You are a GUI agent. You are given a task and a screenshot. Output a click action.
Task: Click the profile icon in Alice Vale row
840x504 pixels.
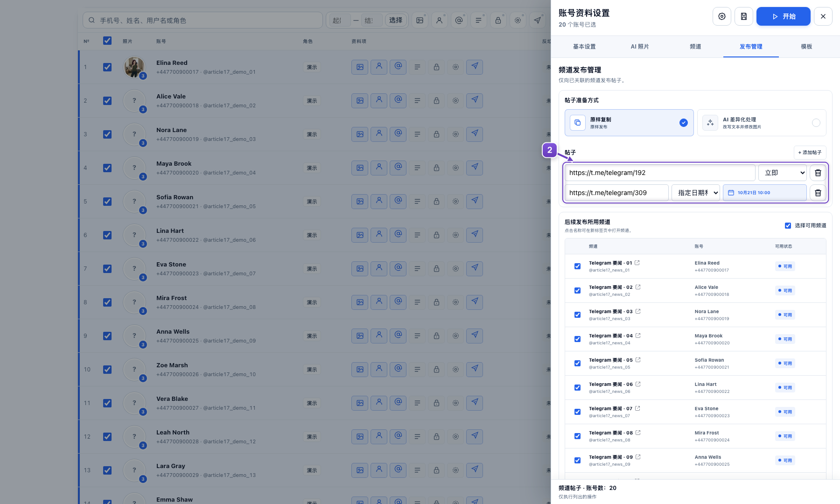(379, 100)
